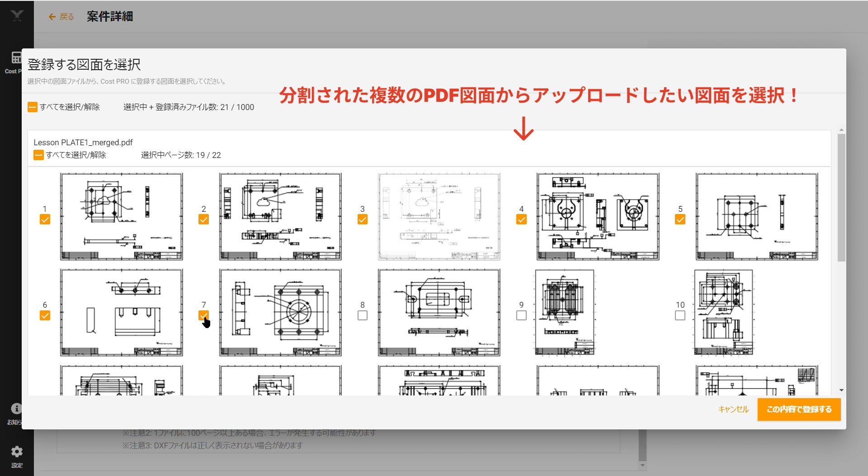The width and height of the screenshot is (868, 476).
Task: Uncheck page 5 checkbox
Action: click(680, 219)
